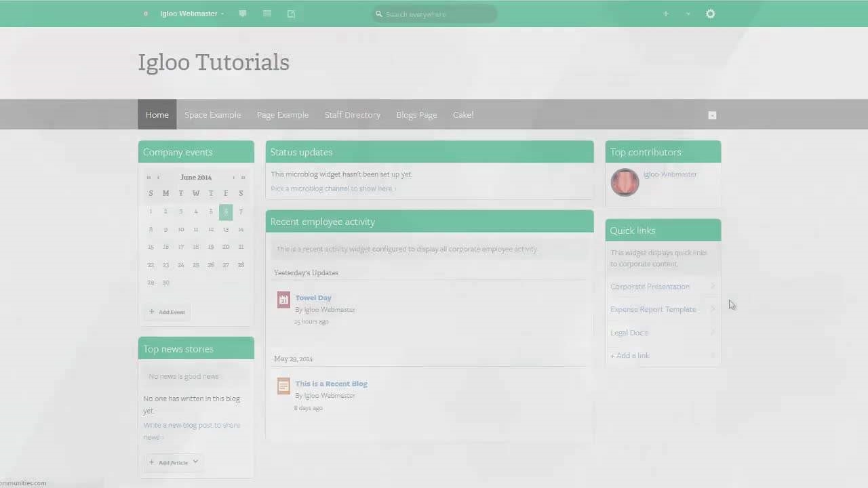Click the Search everywhere input field

(x=434, y=14)
